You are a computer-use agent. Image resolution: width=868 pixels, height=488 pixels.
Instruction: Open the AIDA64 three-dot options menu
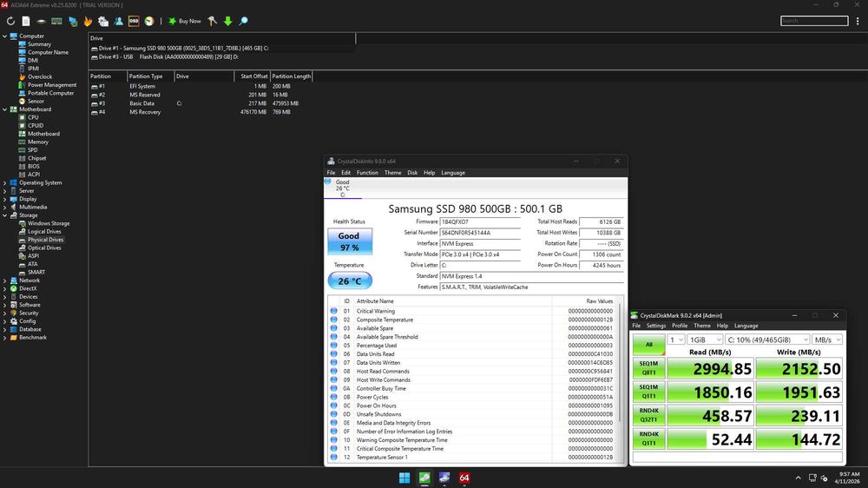(x=858, y=21)
